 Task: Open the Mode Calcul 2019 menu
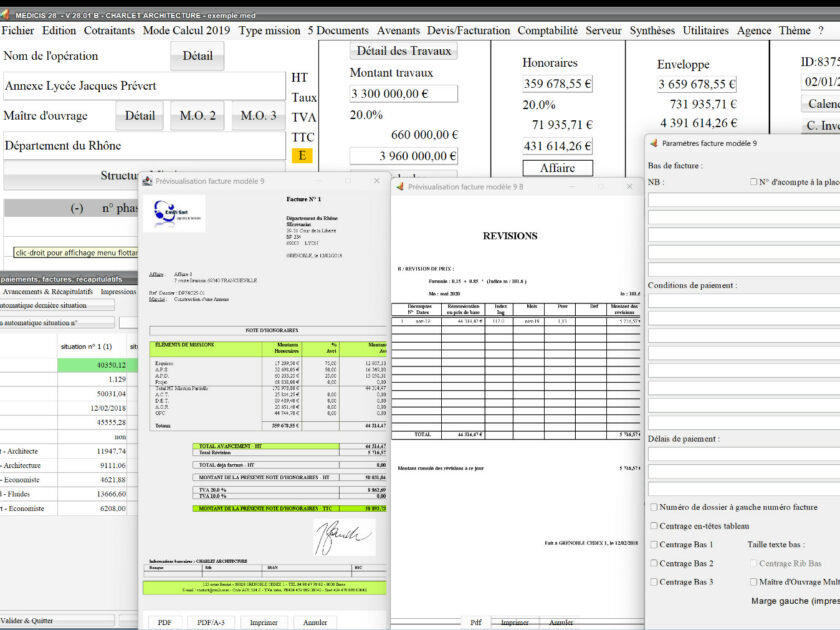(186, 31)
